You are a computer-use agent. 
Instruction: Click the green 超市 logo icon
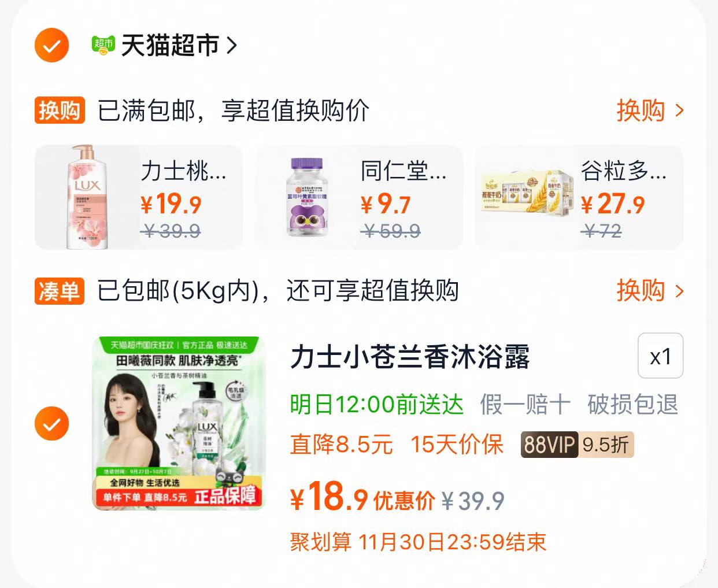tap(103, 45)
